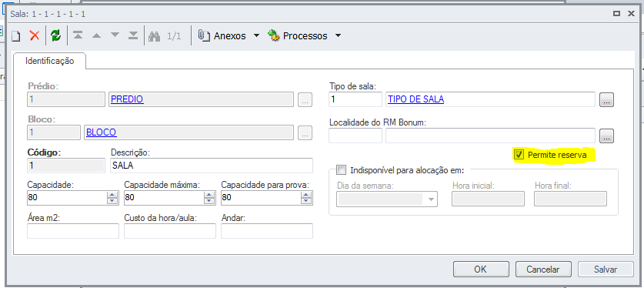Go to next record down arrow
Image resolution: width=644 pixels, height=288 pixels.
pyautogui.click(x=115, y=35)
